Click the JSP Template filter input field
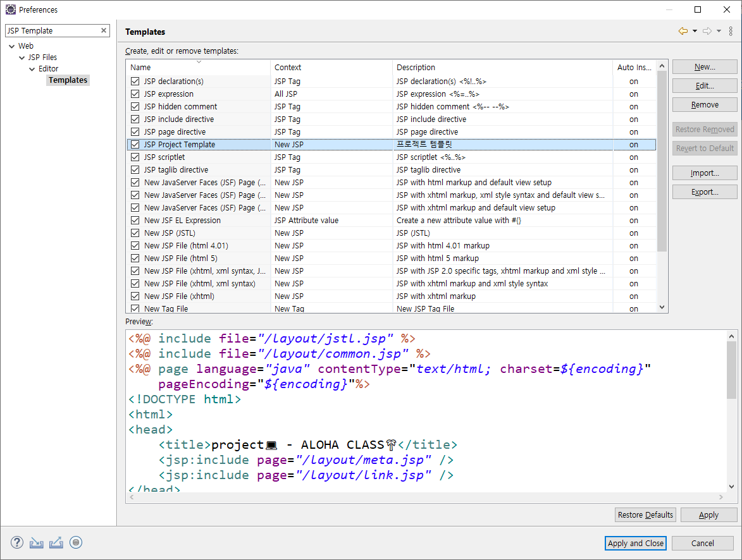The image size is (742, 560). coord(53,30)
